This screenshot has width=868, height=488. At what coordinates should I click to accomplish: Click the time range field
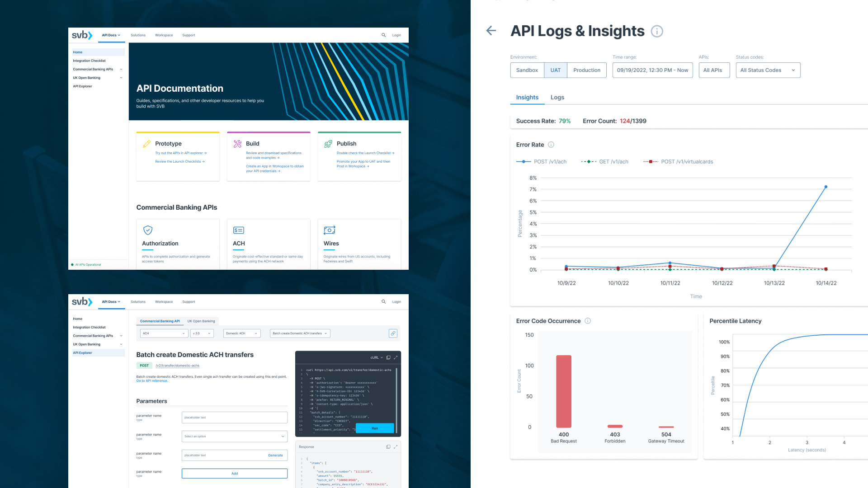652,70
